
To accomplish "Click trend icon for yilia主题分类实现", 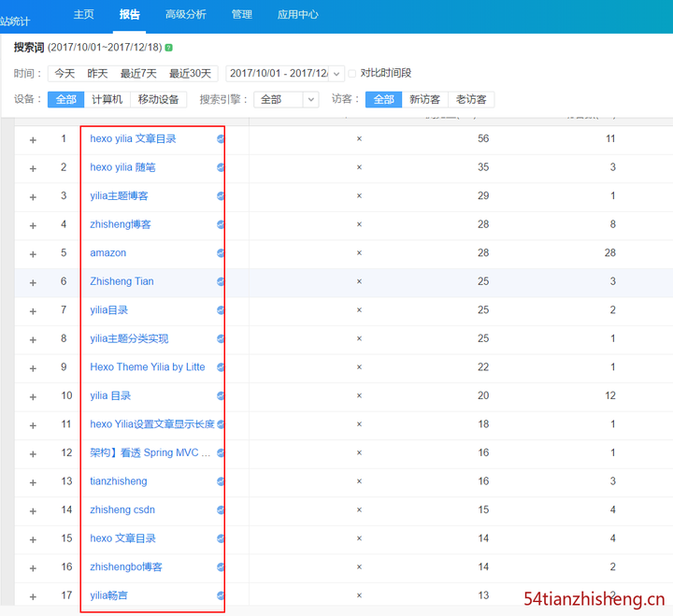I will (221, 338).
